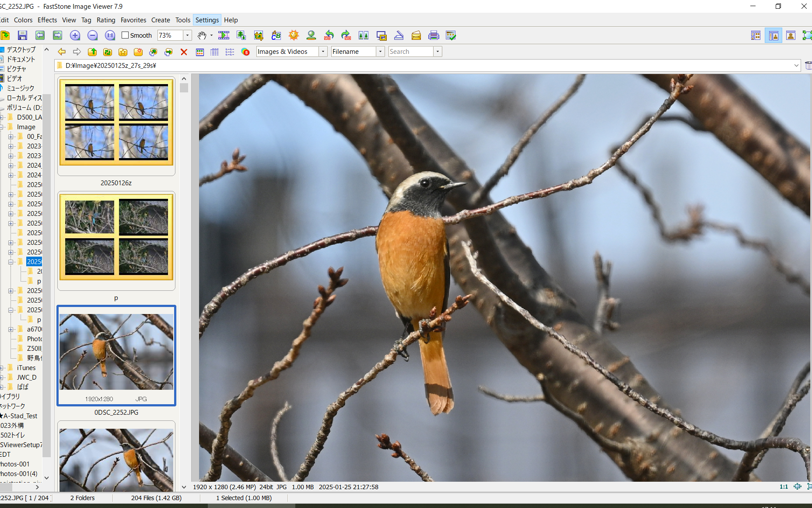Screen dimensions: 812x508
Task: Rotate the image left
Action: 329,35
